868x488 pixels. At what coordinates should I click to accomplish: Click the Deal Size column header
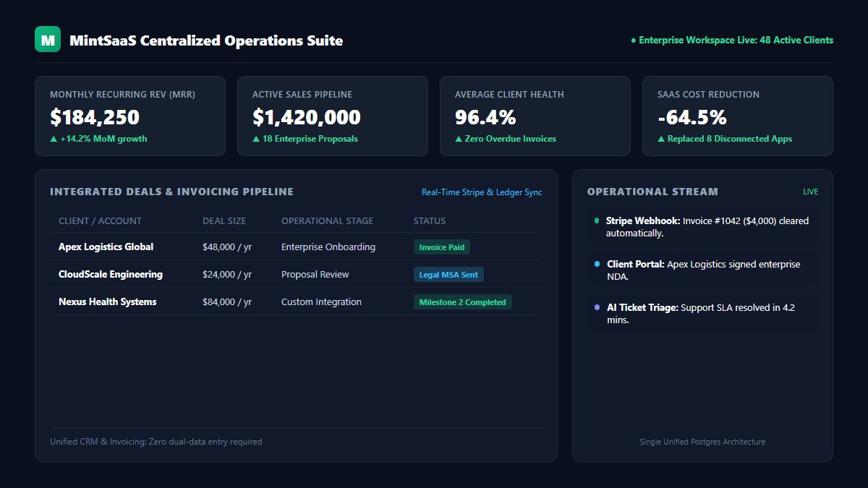224,221
